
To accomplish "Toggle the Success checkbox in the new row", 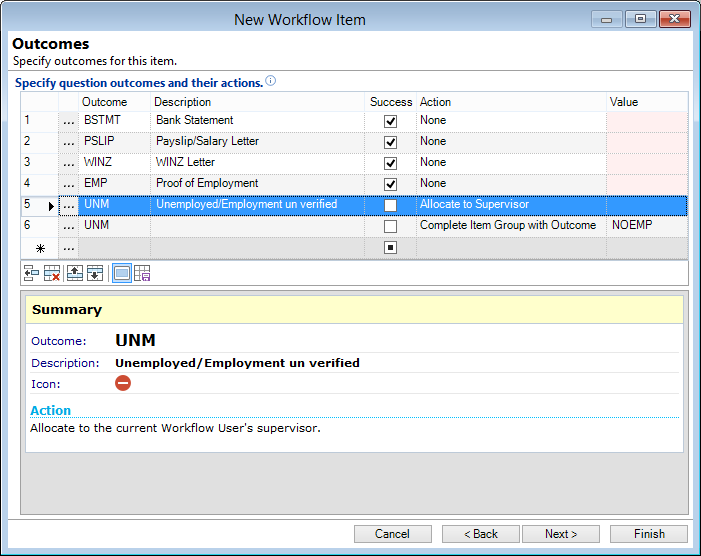I will [390, 247].
